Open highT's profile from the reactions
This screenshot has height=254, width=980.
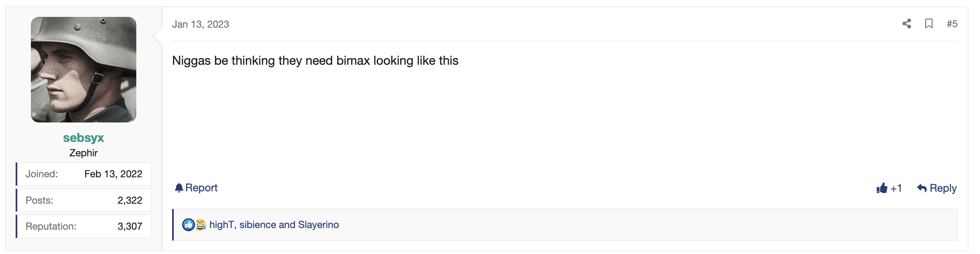pos(222,225)
